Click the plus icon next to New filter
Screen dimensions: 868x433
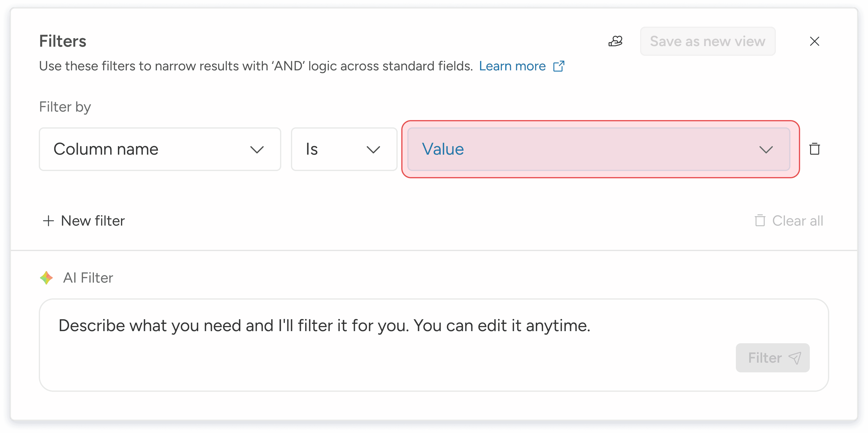[x=48, y=221]
